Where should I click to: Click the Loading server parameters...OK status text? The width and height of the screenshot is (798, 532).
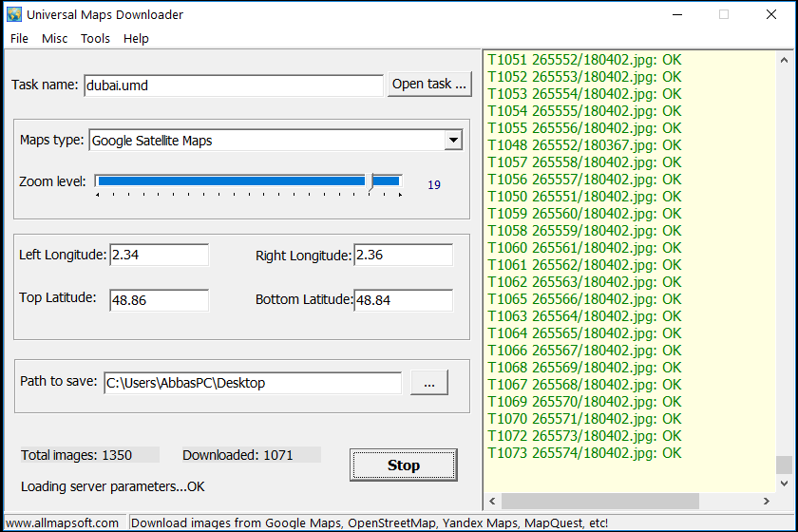click(x=112, y=486)
